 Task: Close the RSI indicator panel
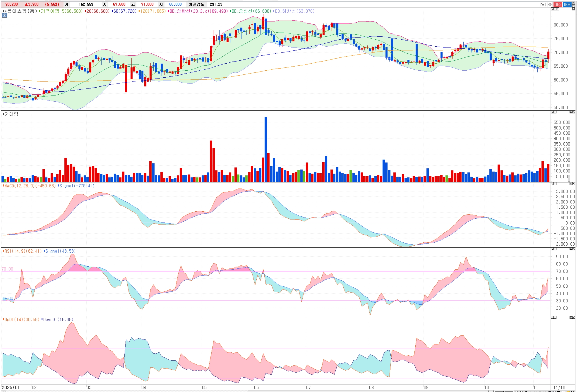point(574,249)
